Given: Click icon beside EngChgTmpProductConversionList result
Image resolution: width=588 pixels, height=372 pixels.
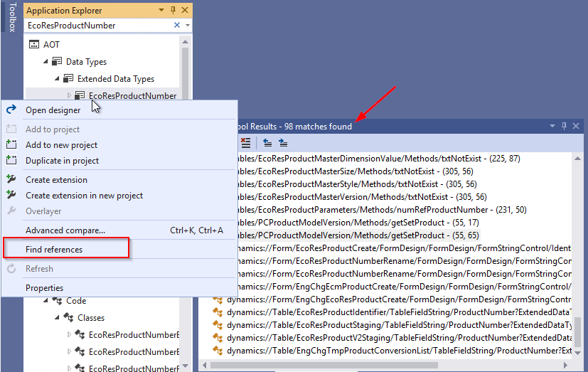Looking at the screenshot, I should click(218, 351).
